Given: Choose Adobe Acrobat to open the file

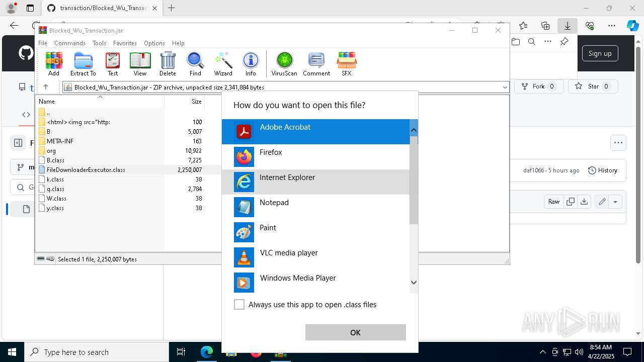Looking at the screenshot, I should coord(316,132).
